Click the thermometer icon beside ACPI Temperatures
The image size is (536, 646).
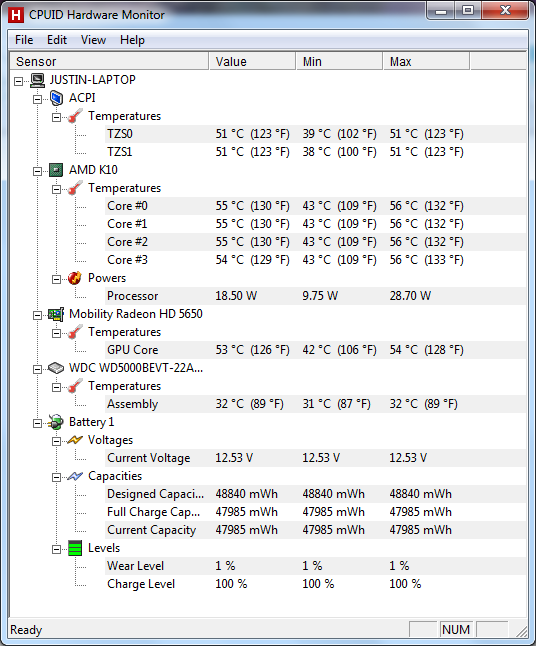pyautogui.click(x=75, y=116)
